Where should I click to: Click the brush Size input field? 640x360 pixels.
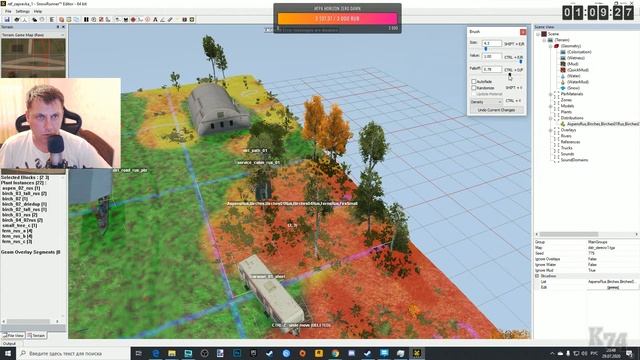pyautogui.click(x=492, y=43)
